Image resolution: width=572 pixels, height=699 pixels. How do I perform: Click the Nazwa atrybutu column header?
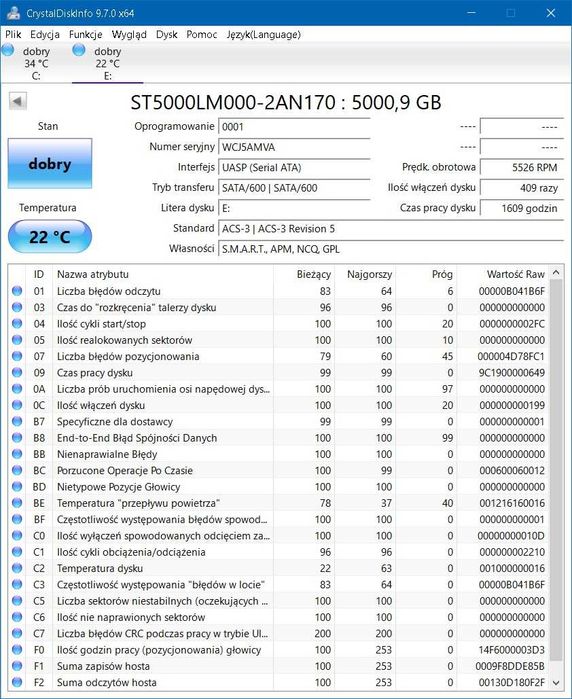click(163, 274)
